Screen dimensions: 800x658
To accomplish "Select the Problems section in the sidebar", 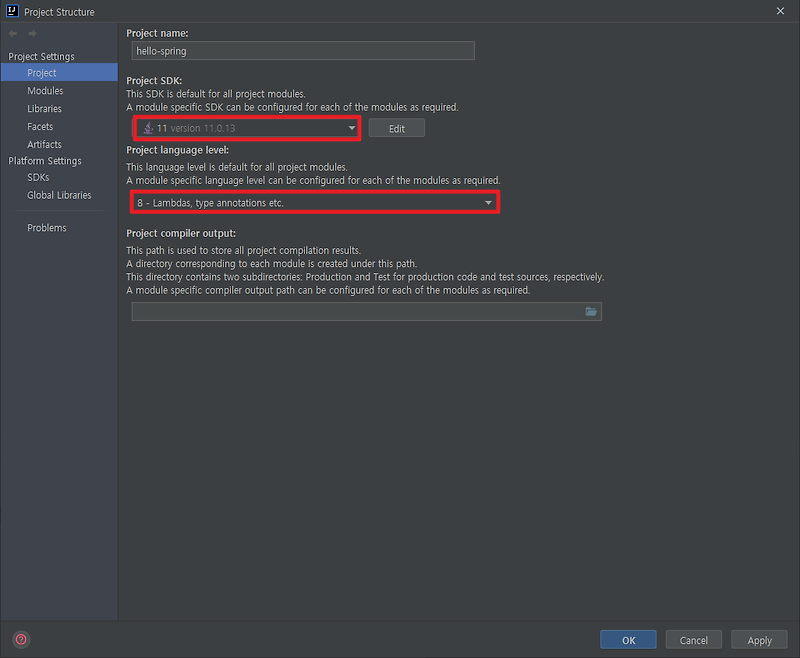I will tap(46, 227).
